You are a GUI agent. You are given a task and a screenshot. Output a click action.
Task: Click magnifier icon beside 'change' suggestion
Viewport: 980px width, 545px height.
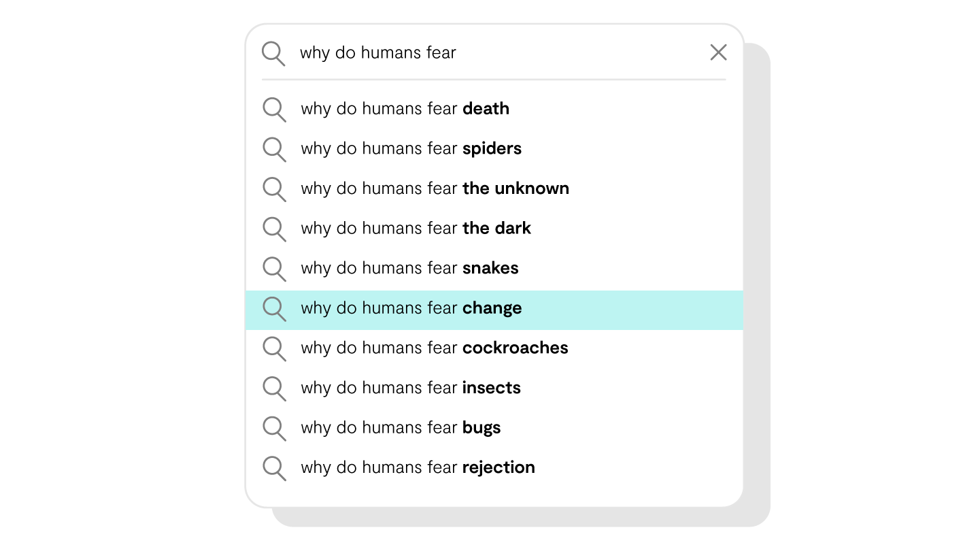274,308
